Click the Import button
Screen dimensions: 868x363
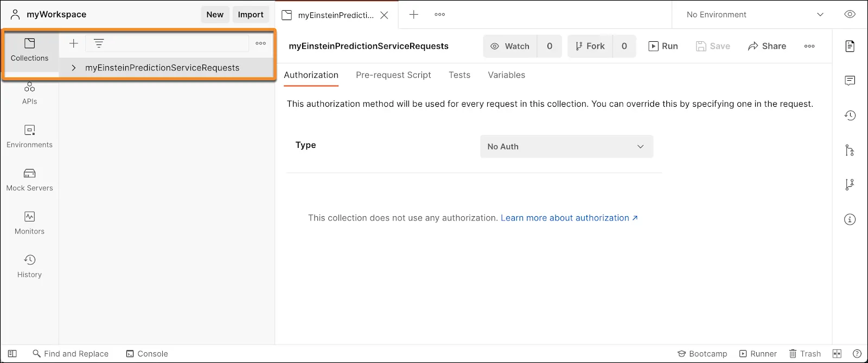(x=251, y=15)
